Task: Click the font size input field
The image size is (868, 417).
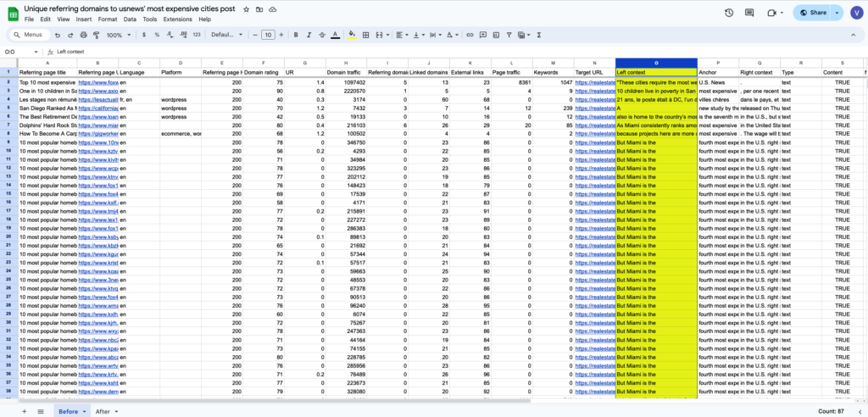Action: 268,35
